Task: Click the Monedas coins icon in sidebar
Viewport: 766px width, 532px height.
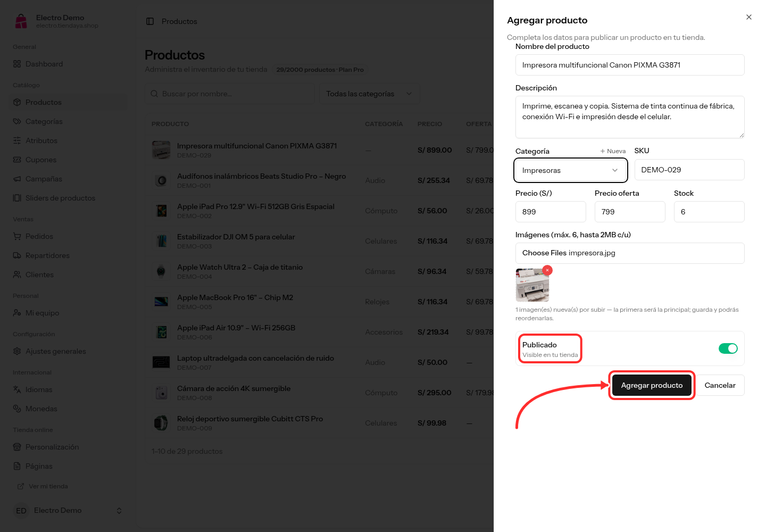Action: [17, 409]
